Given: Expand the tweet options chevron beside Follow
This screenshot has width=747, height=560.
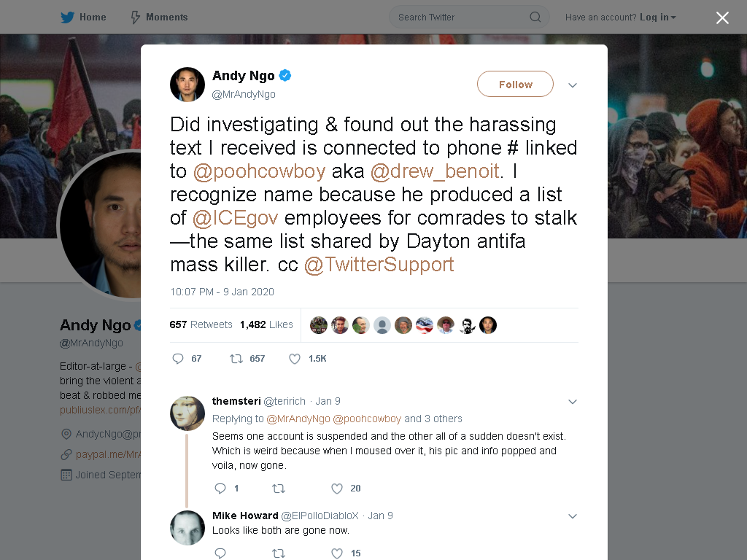Looking at the screenshot, I should click(573, 85).
